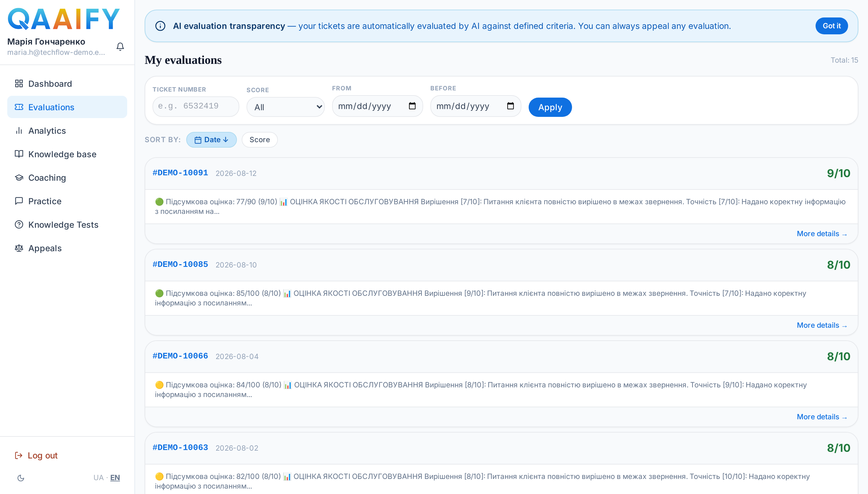Click date 2026-08-04
868x494 pixels.
click(237, 357)
